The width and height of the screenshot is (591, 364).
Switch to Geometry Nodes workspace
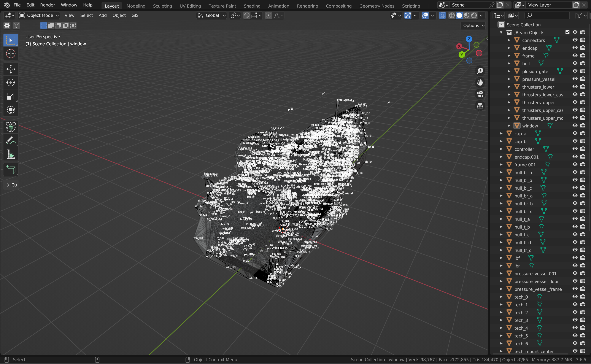377,6
